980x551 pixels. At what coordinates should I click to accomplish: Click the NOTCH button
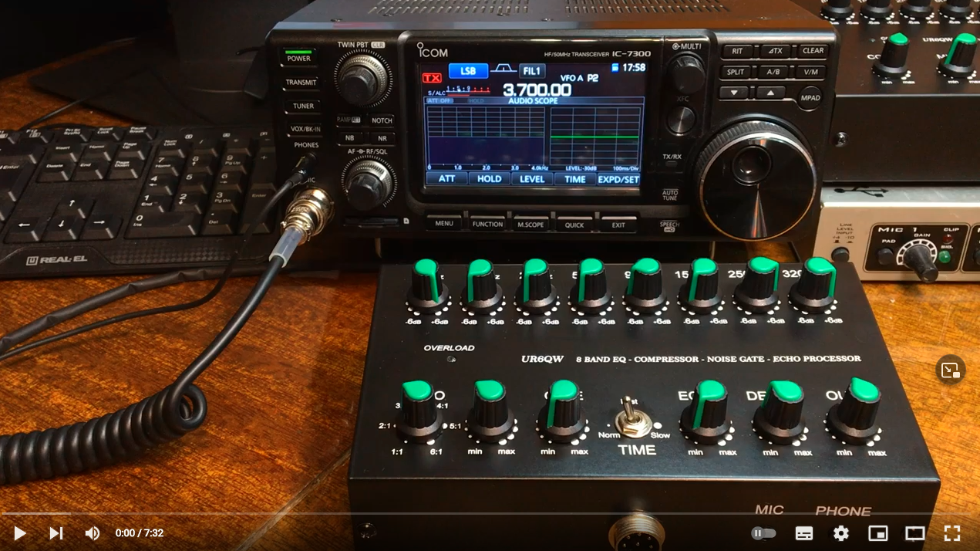[x=382, y=120]
